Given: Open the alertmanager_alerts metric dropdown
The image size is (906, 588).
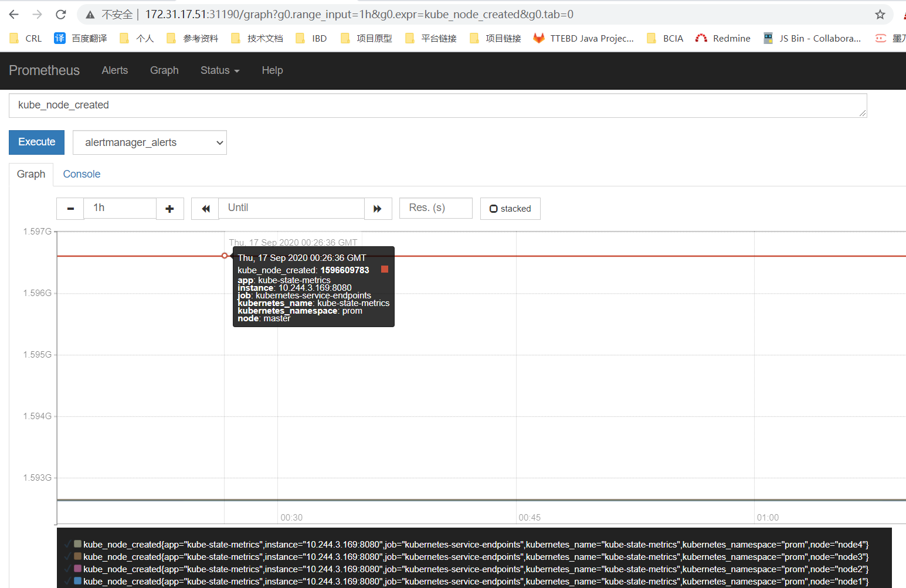Looking at the screenshot, I should [x=150, y=142].
